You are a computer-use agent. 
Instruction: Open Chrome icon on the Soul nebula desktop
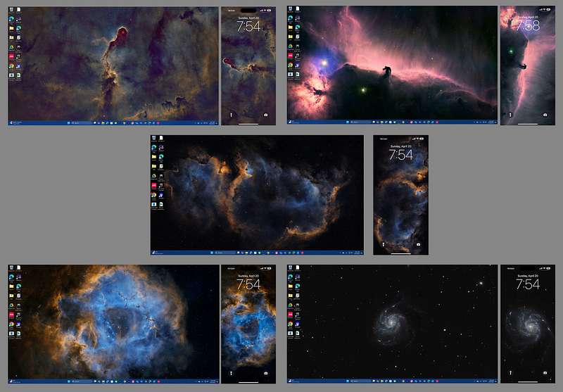point(154,194)
